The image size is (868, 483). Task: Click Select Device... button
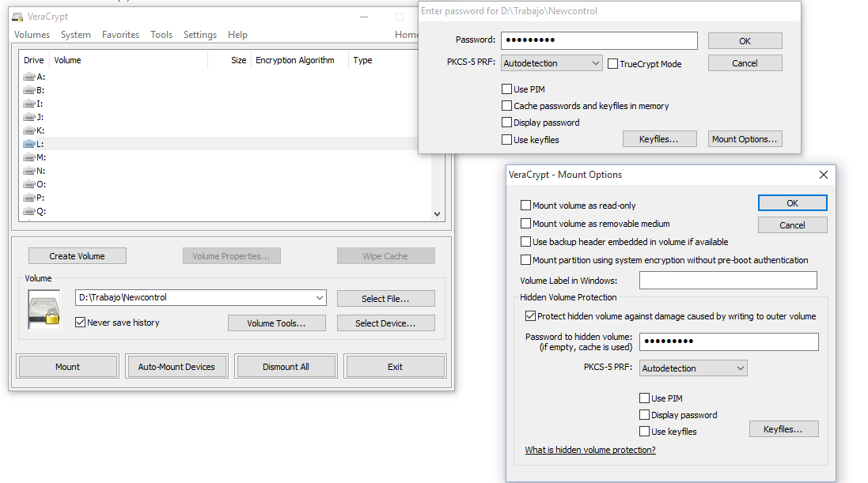pos(386,323)
